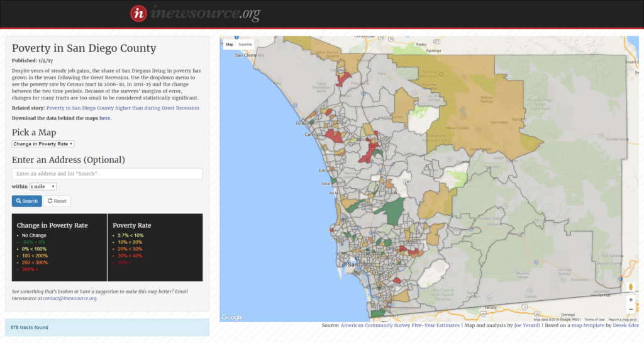Viewport: 644px width, 343px height.
Task: Click the '0% < 100%' legend entry
Action: [34, 249]
